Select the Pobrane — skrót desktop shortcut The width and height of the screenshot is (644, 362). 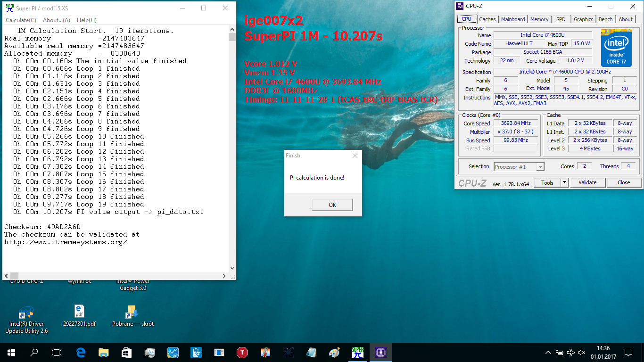coord(133,316)
